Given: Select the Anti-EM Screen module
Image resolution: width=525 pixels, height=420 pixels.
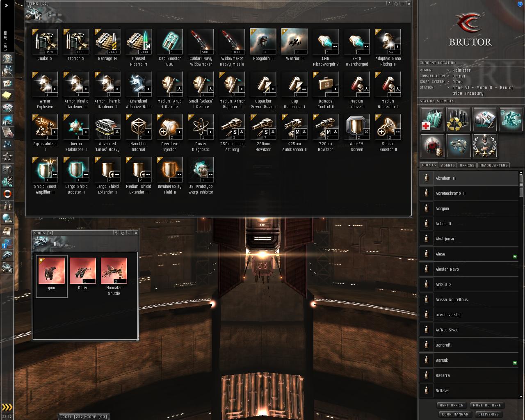Looking at the screenshot, I should [x=357, y=133].
